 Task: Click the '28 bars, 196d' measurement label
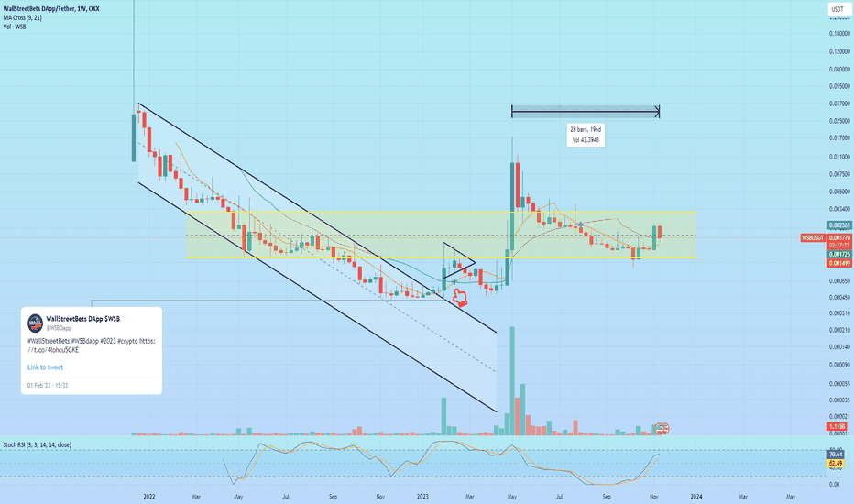click(x=586, y=129)
